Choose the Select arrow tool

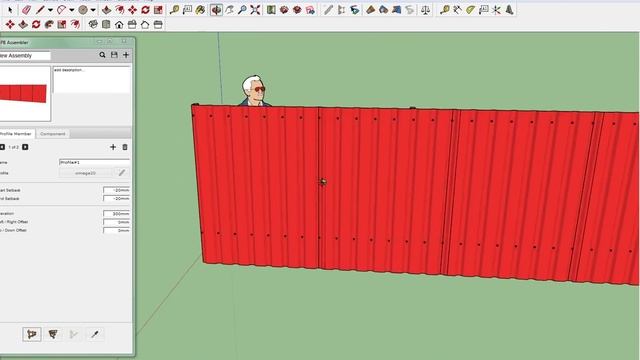pos(10,10)
